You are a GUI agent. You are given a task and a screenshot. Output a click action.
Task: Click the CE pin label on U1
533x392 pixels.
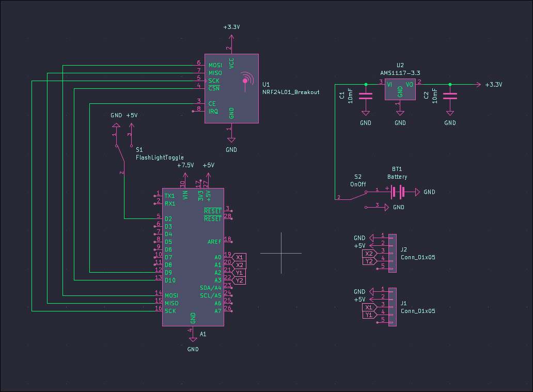click(x=212, y=104)
